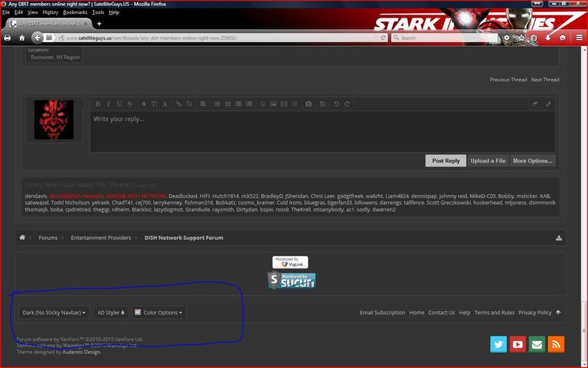
Task: Insert ordered numbered list
Action: tap(227, 104)
